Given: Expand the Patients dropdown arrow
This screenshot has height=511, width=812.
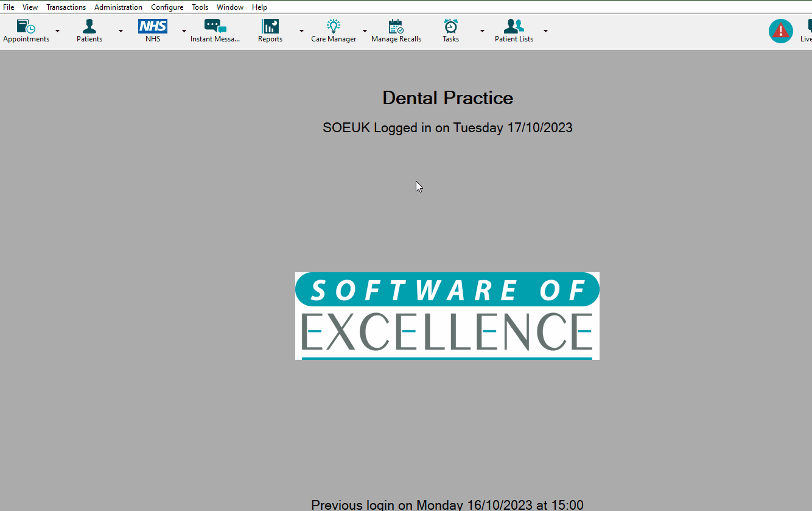Looking at the screenshot, I should coord(121,31).
